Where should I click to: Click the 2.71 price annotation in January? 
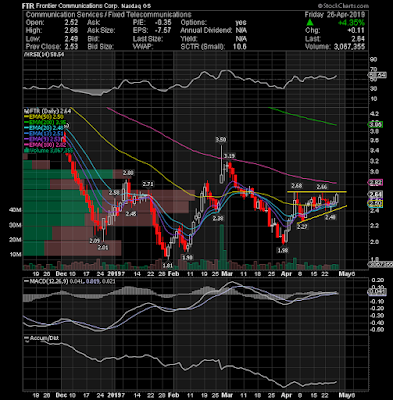(x=148, y=184)
